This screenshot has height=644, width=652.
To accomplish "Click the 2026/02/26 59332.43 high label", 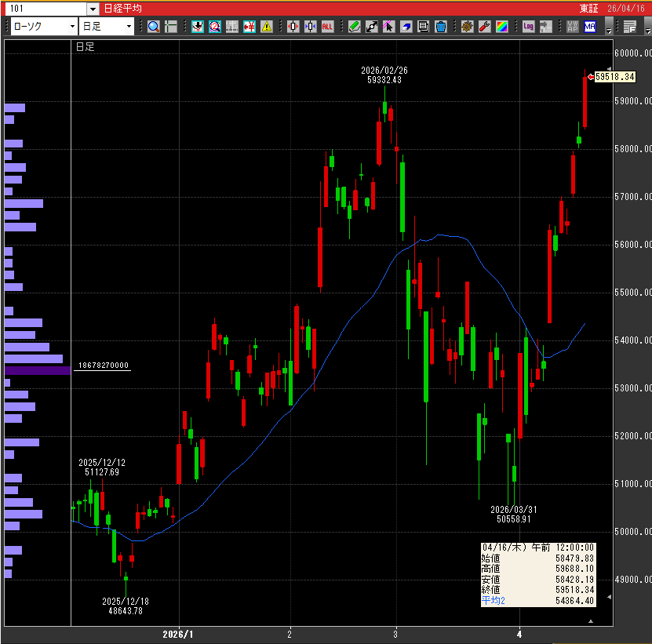I will (384, 75).
